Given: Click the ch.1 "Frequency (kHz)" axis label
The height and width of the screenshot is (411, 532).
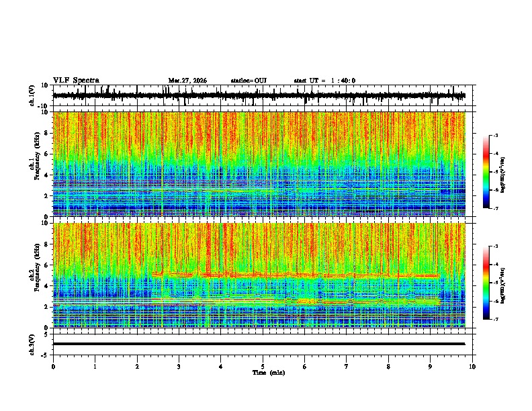Looking at the screenshot, I should click(x=37, y=156).
